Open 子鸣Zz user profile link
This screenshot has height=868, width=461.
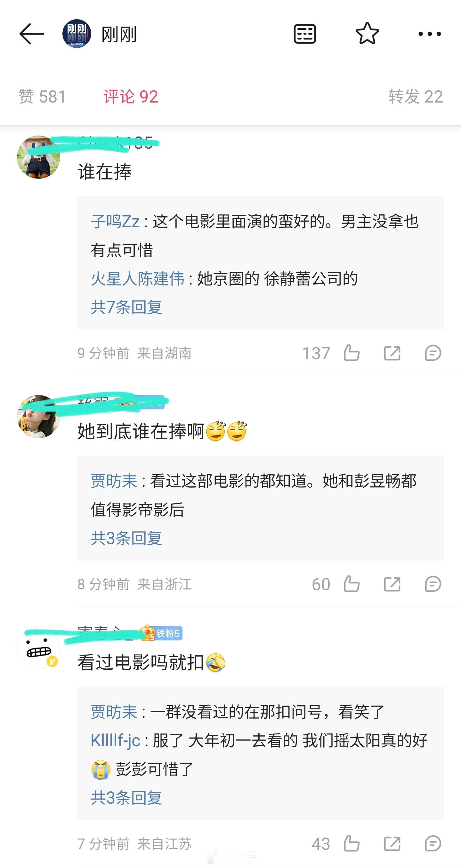(115, 221)
